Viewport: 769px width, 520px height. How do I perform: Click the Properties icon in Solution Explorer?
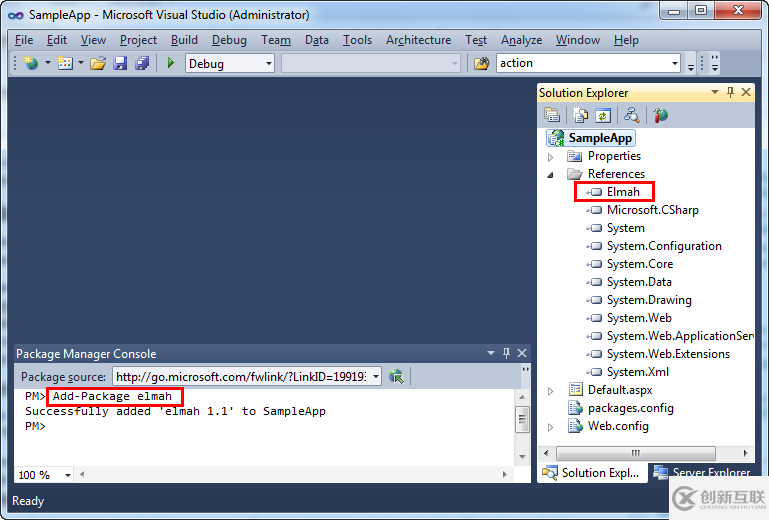552,115
